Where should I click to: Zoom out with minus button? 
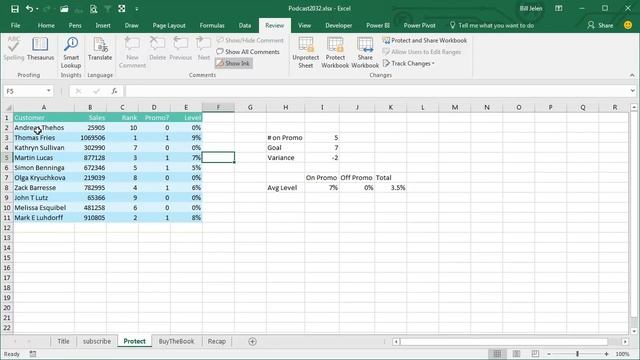click(x=549, y=354)
